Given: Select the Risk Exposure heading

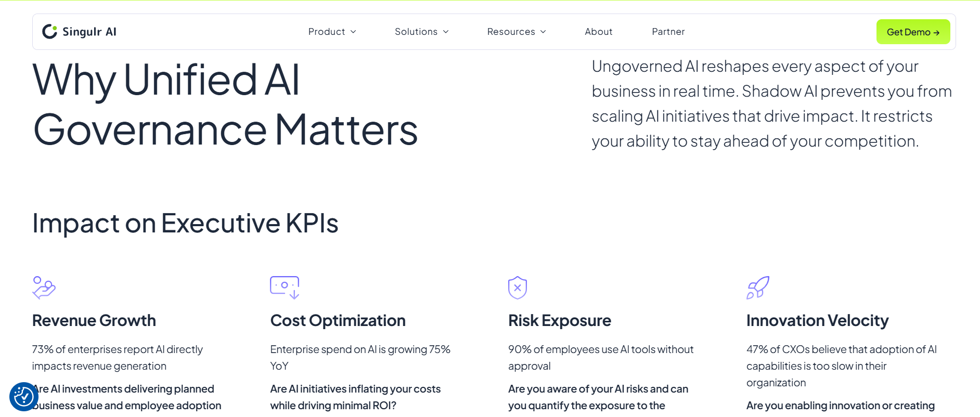Looking at the screenshot, I should 559,321.
